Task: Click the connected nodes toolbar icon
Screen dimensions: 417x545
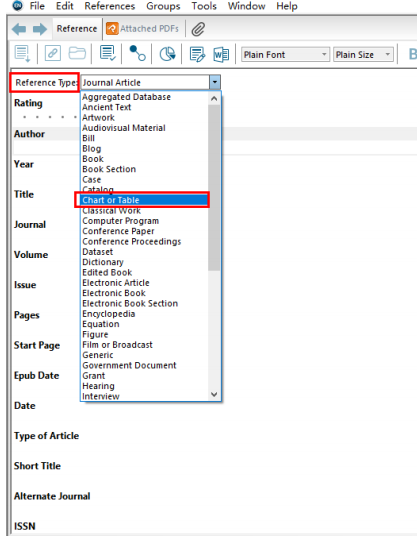Action: point(137,54)
